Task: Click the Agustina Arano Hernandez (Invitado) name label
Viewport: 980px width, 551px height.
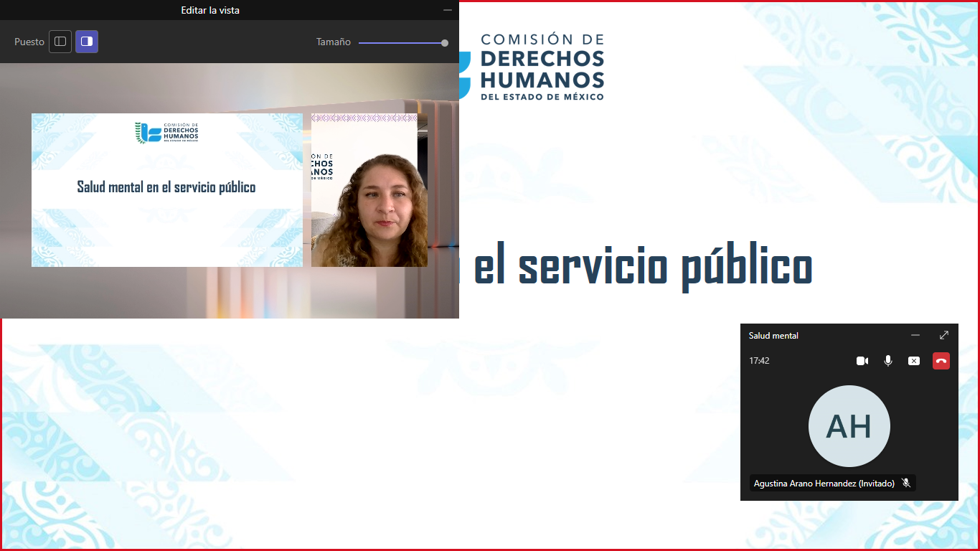Action: [x=824, y=484]
